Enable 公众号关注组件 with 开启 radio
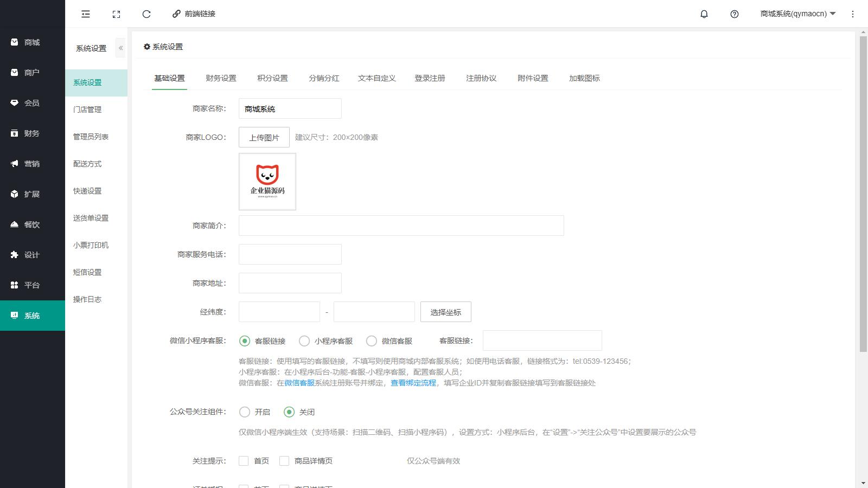868x488 pixels. tap(245, 412)
